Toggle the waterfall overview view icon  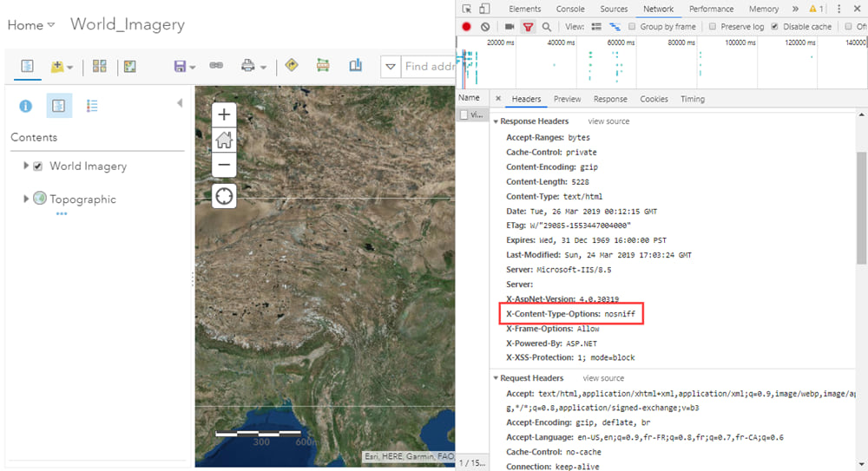click(615, 27)
